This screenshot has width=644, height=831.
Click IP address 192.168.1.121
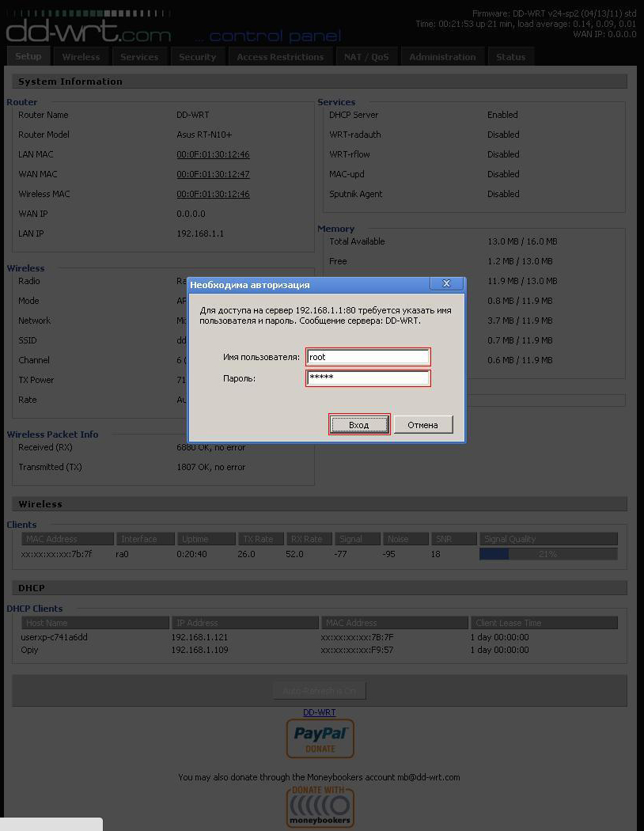(199, 637)
